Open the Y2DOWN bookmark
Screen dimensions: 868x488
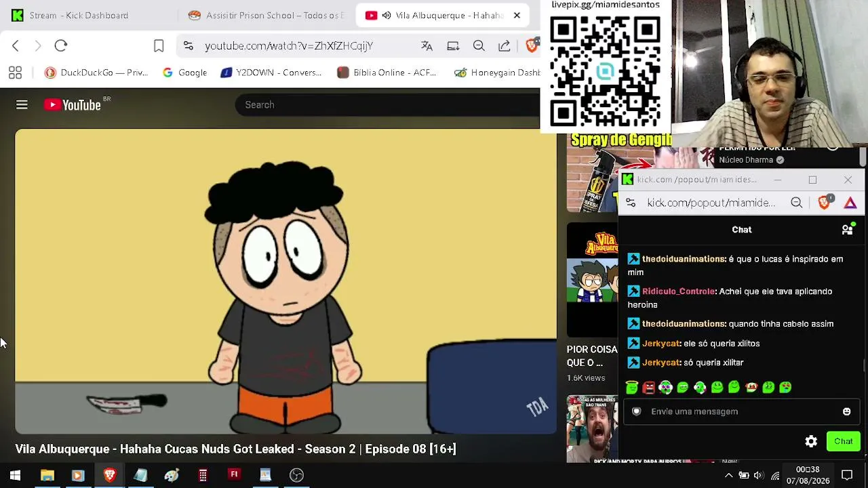[271, 73]
